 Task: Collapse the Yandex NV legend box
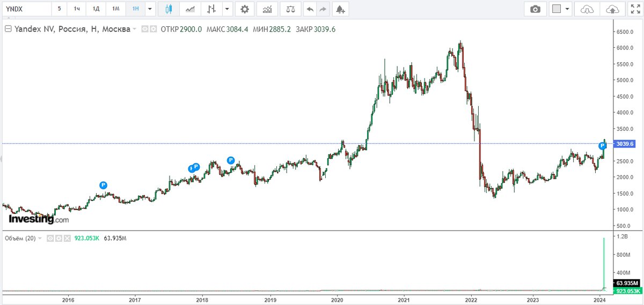tap(8, 29)
